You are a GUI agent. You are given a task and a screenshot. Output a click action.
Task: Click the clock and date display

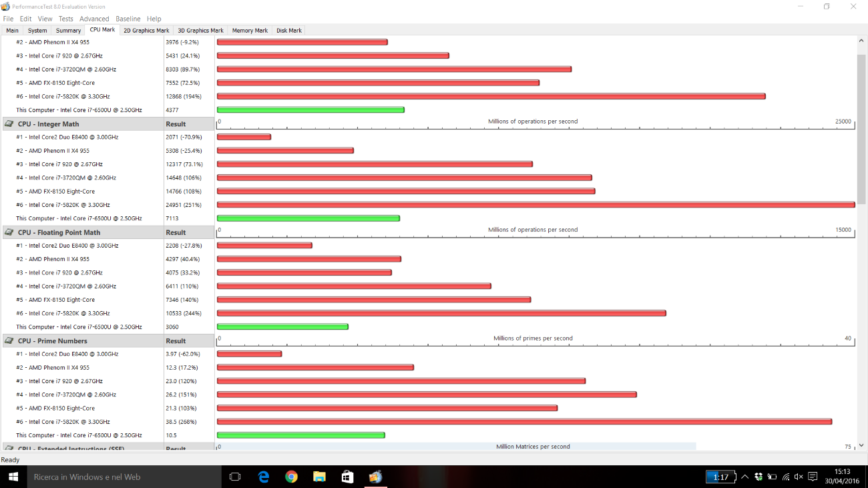pos(842,477)
